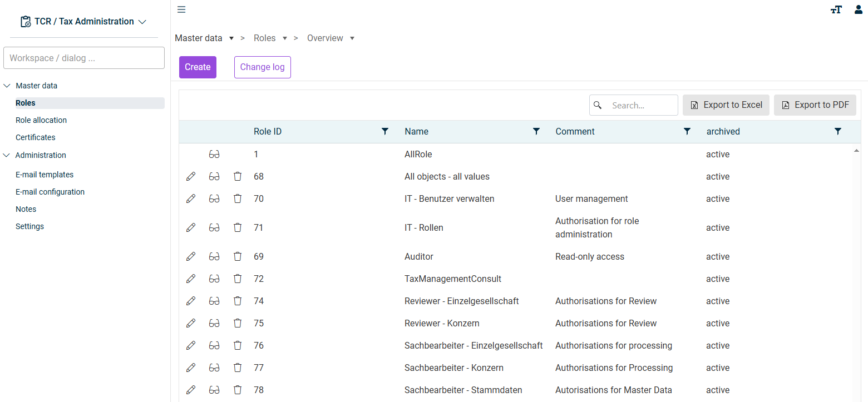Open the Master data breadcrumb dropdown arrow
Viewport: 868px width, 402px height.
coord(231,38)
